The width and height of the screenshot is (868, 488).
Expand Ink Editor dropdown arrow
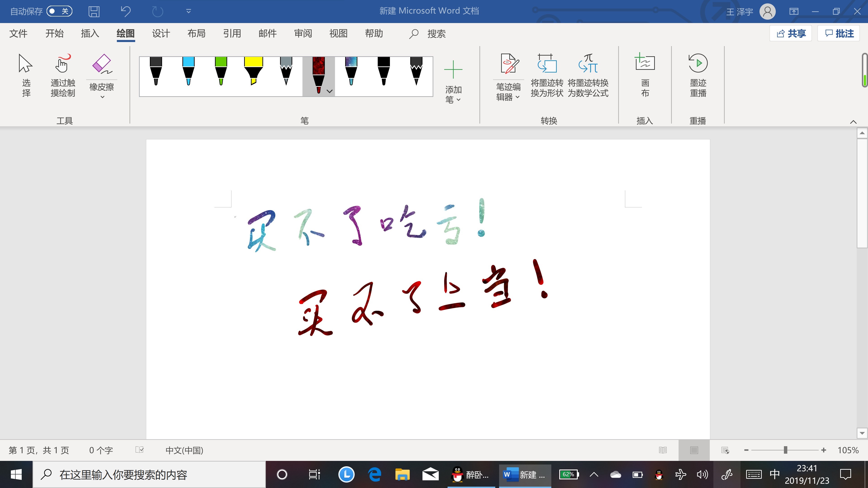pyautogui.click(x=518, y=97)
